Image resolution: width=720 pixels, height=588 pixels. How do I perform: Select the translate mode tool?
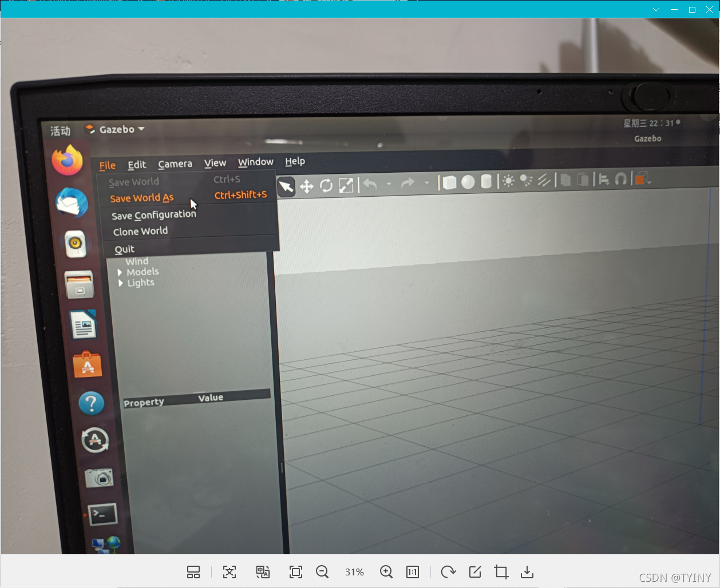(x=307, y=186)
